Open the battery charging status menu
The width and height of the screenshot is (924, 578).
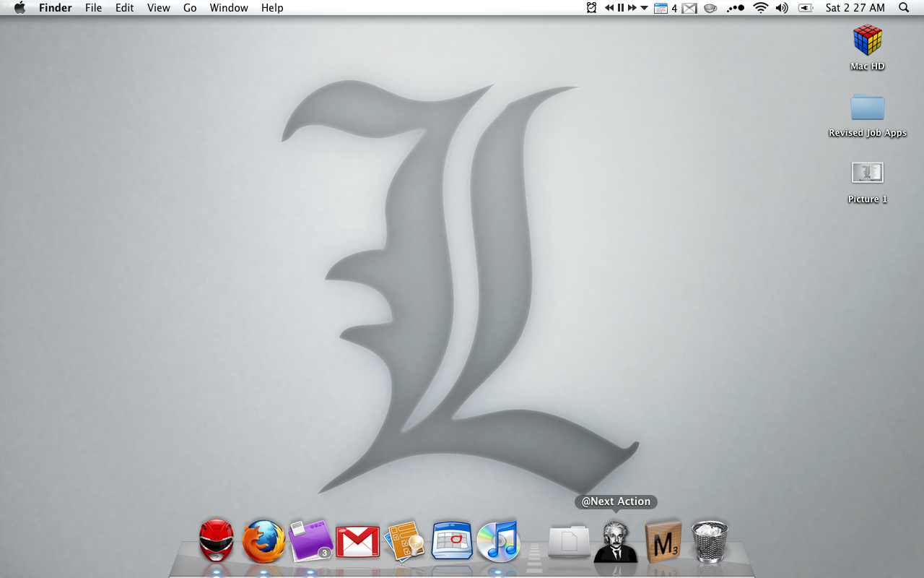[x=806, y=8]
